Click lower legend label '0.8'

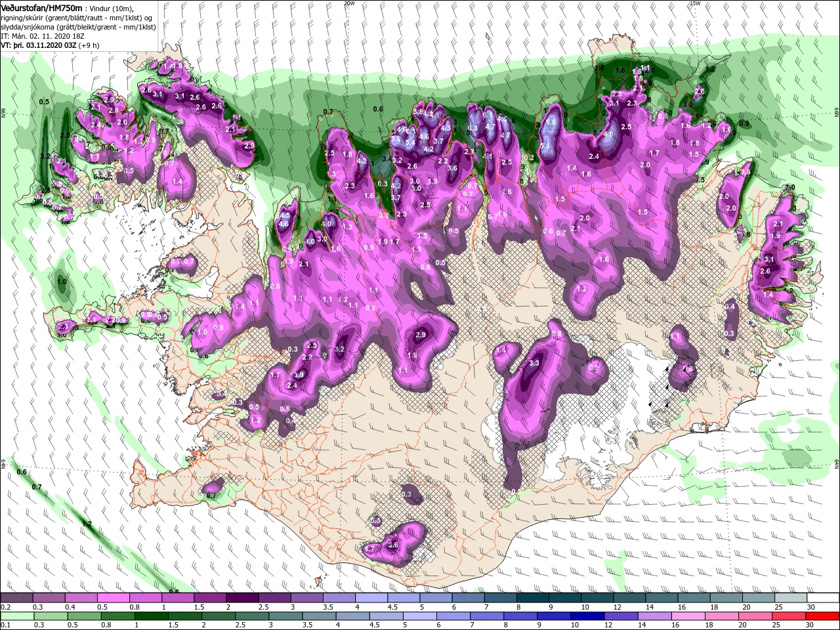(106, 625)
